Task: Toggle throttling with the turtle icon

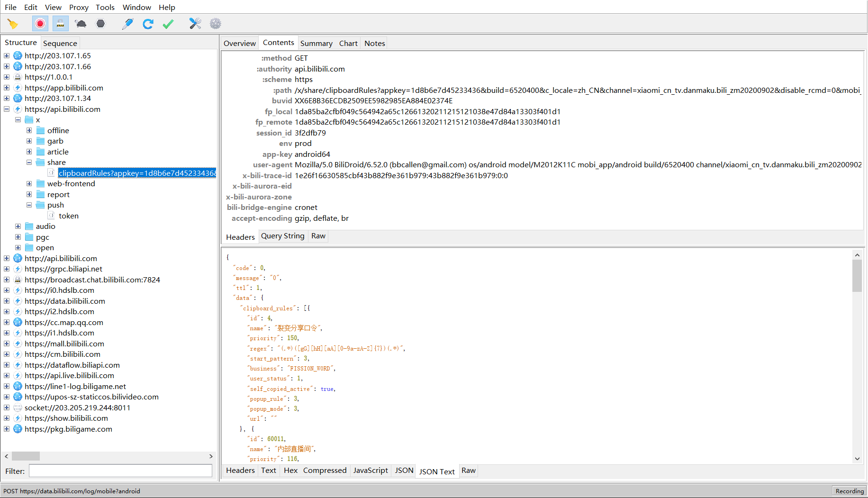Action: point(81,24)
